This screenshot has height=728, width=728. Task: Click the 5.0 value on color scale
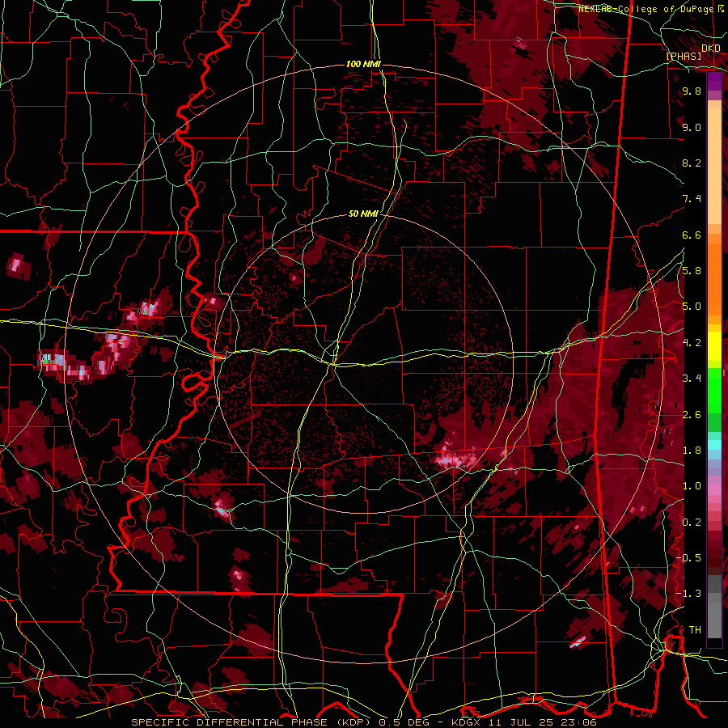[692, 307]
